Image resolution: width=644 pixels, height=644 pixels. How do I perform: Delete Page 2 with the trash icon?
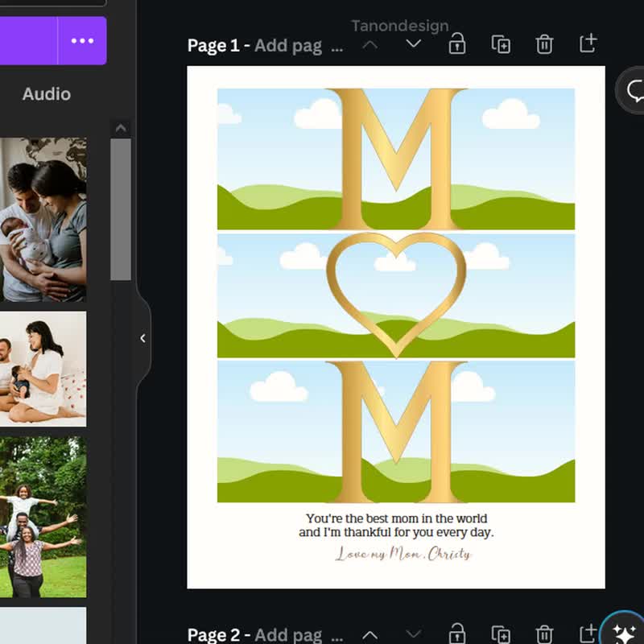click(544, 634)
